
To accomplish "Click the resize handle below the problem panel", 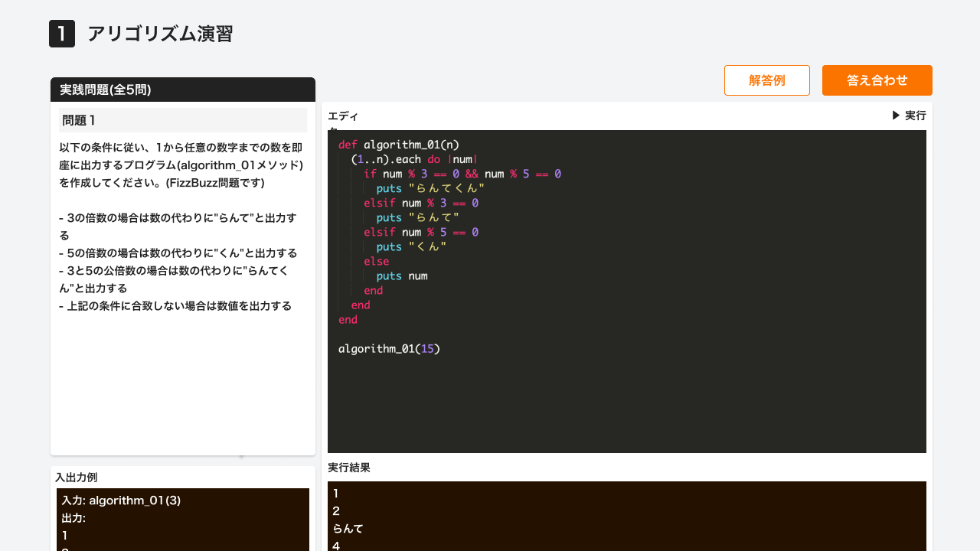I will point(241,457).
